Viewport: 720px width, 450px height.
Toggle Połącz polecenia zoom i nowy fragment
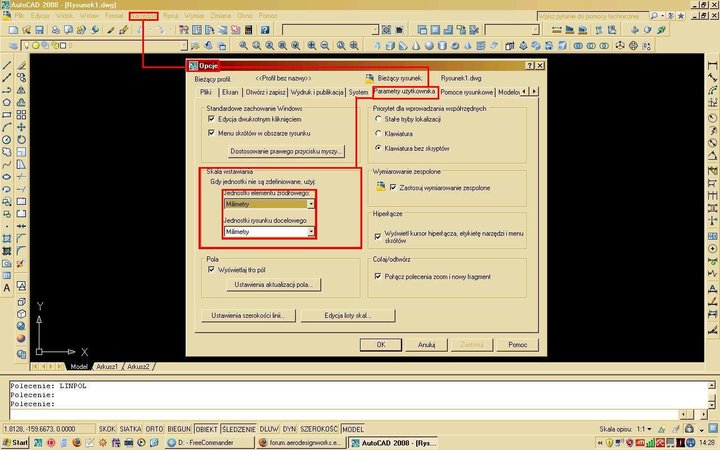[x=378, y=276]
